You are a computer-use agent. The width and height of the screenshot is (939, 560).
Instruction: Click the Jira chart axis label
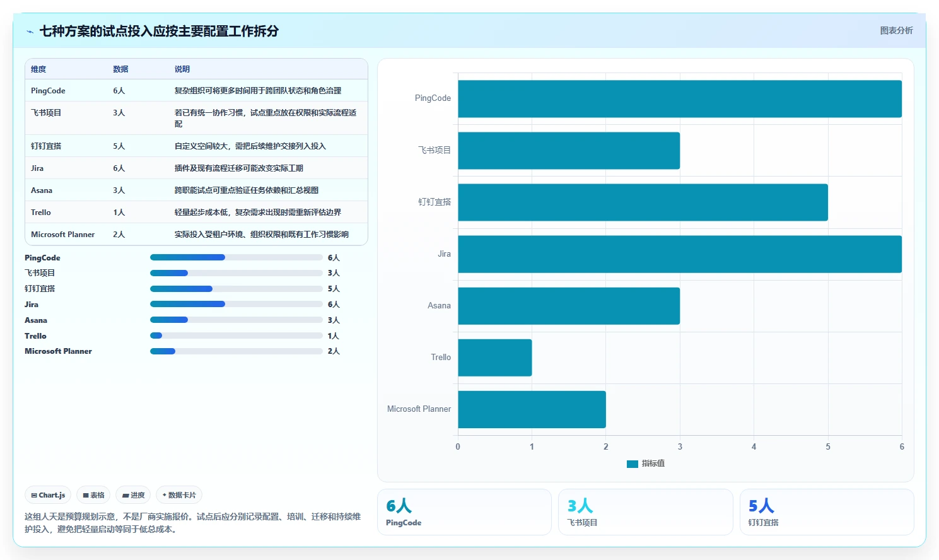pos(444,254)
